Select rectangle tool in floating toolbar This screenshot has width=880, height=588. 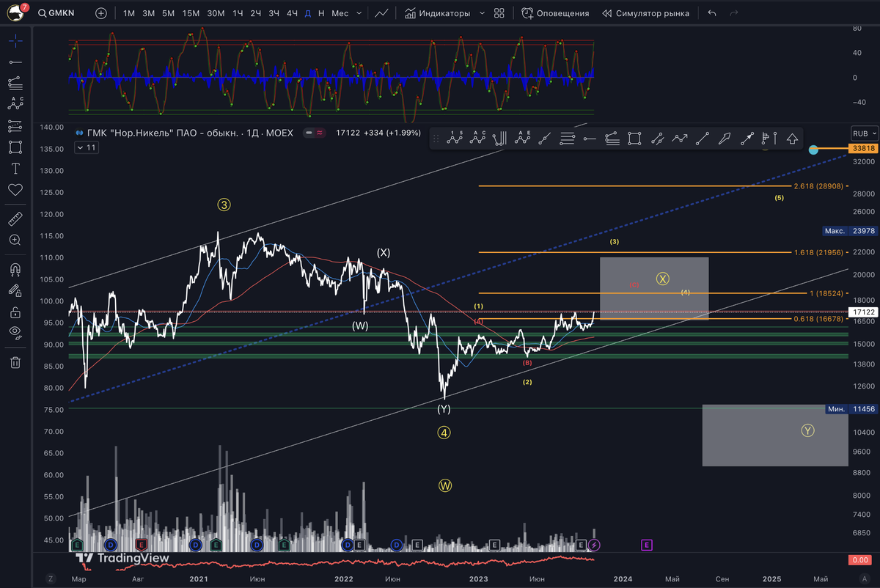tap(635, 137)
